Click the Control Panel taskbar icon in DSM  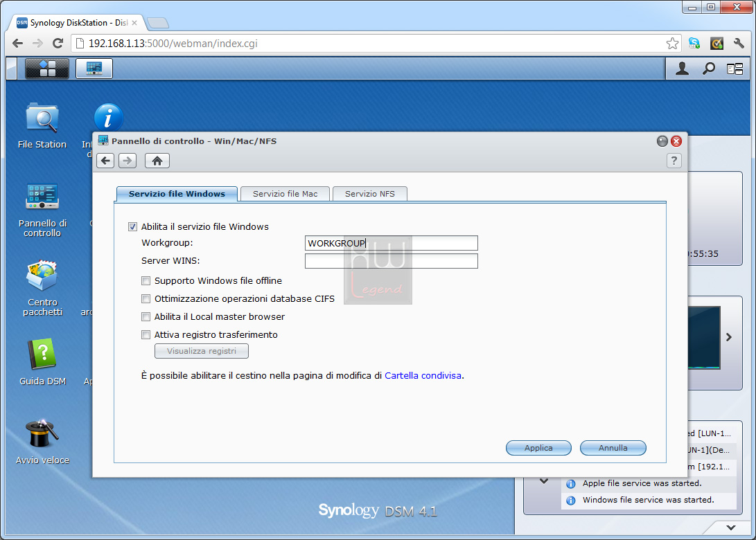[94, 69]
